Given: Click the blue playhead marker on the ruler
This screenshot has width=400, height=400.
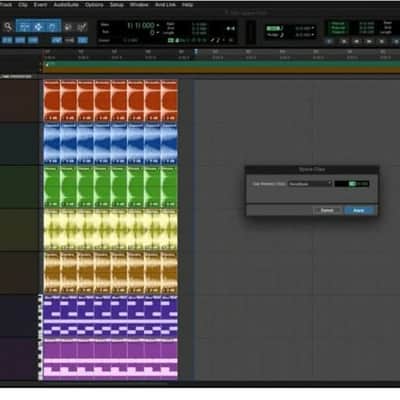Looking at the screenshot, I should (x=196, y=51).
